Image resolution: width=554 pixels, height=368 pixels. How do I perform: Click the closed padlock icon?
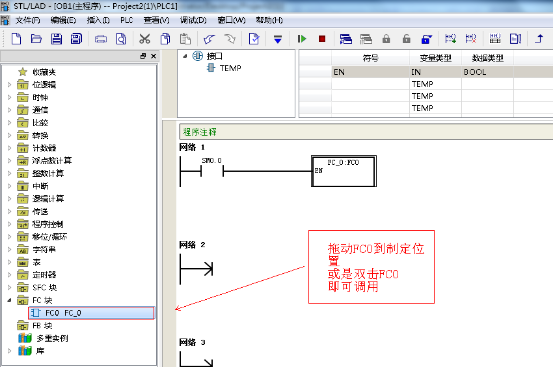tap(386, 39)
